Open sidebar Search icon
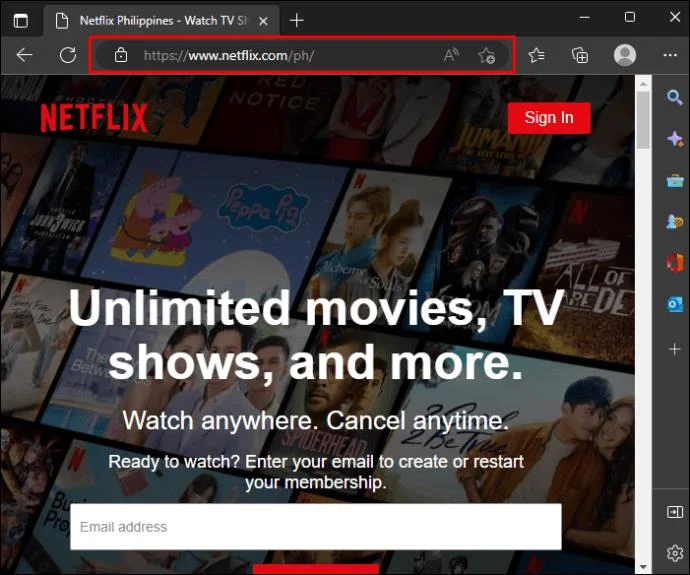This screenshot has height=575, width=690. (x=674, y=97)
